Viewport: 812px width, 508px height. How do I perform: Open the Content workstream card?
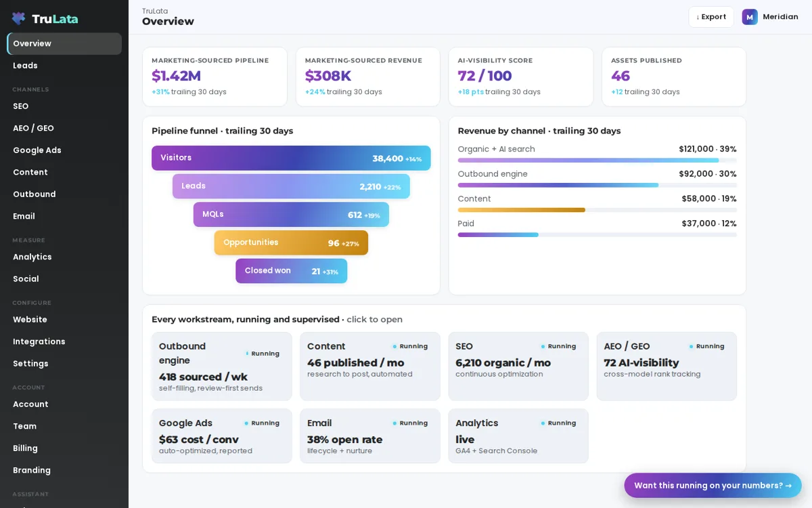click(x=370, y=366)
